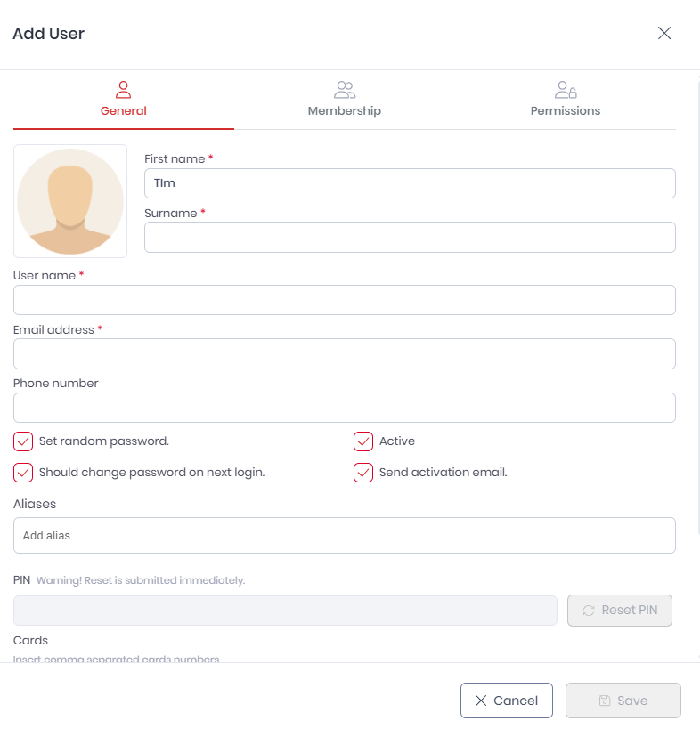Click the Cancel button
Image resolution: width=700 pixels, height=729 pixels.
[x=507, y=701]
